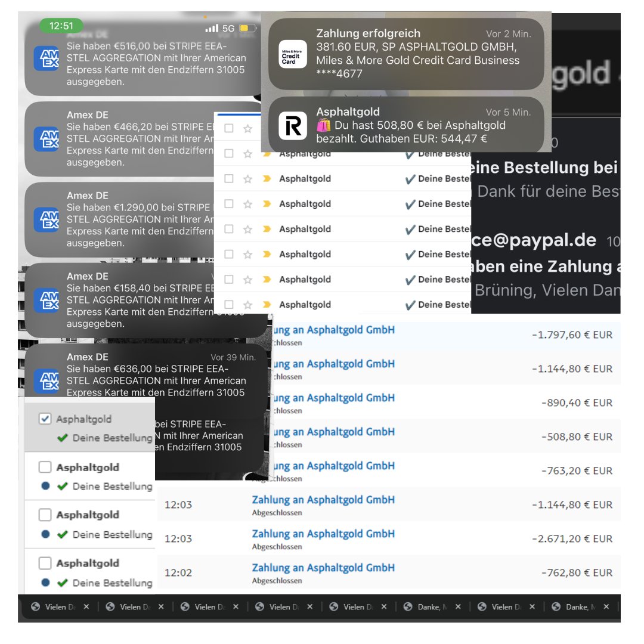Tap the shopping bags emoji in Revolut notification

pyautogui.click(x=323, y=125)
